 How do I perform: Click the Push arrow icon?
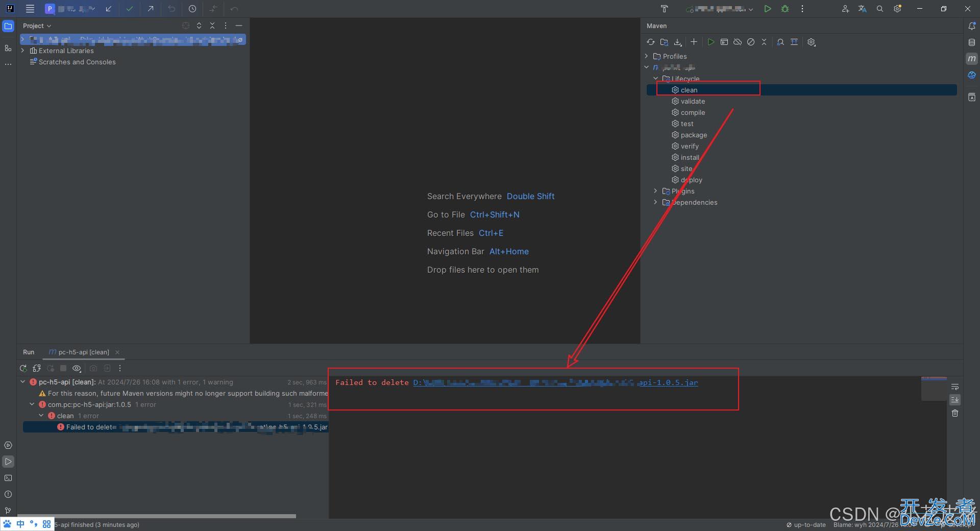(x=151, y=9)
